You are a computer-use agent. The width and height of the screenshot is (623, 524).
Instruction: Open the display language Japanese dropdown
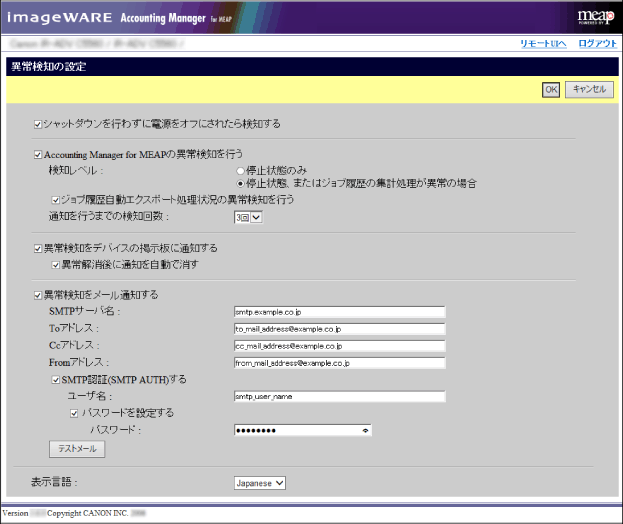260,483
